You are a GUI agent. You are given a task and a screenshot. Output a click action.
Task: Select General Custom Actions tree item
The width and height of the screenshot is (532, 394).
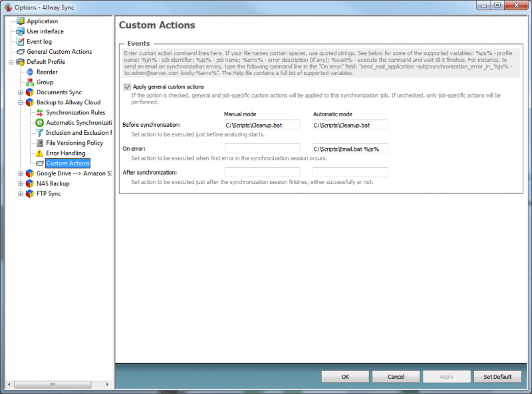tap(59, 52)
